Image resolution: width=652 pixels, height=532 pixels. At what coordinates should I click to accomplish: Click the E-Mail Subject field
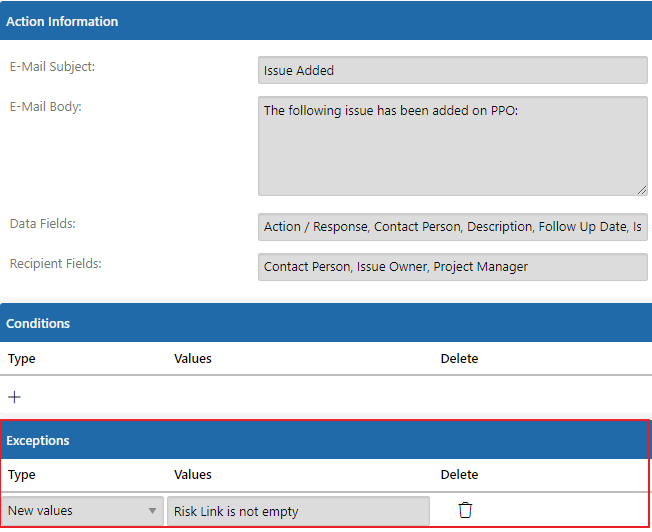click(x=452, y=70)
